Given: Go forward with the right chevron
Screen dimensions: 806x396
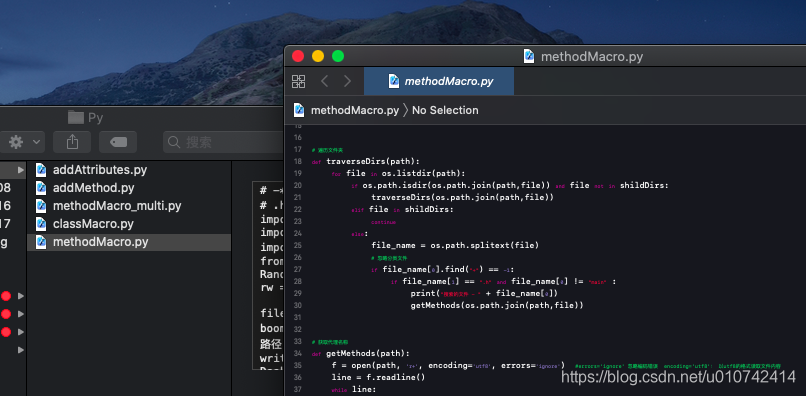Looking at the screenshot, I should [x=347, y=81].
